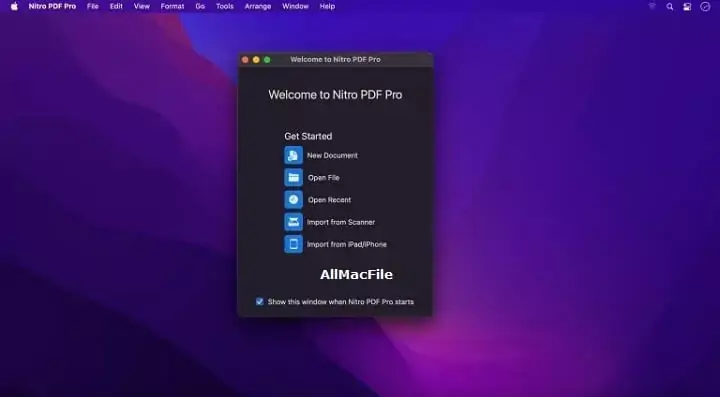
Task: Click the Import from iPad/iPhone device icon
Action: pyautogui.click(x=293, y=244)
